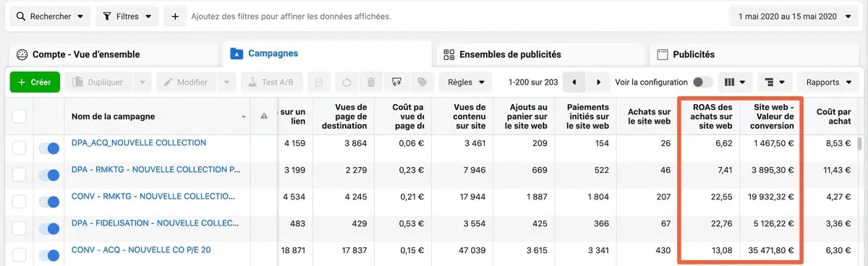Image resolution: width=868 pixels, height=266 pixels.
Task: Click the tag icon in the toolbar
Action: [422, 82]
